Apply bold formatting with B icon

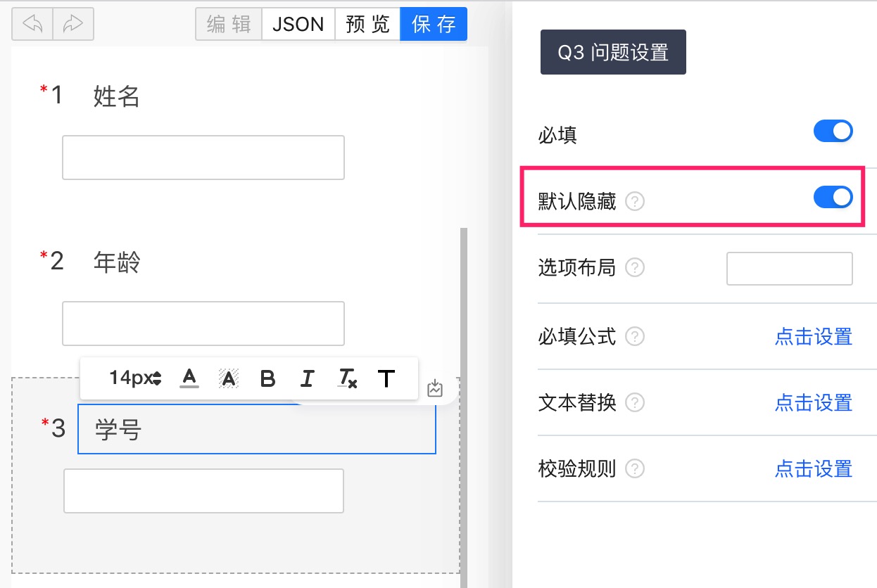point(267,378)
